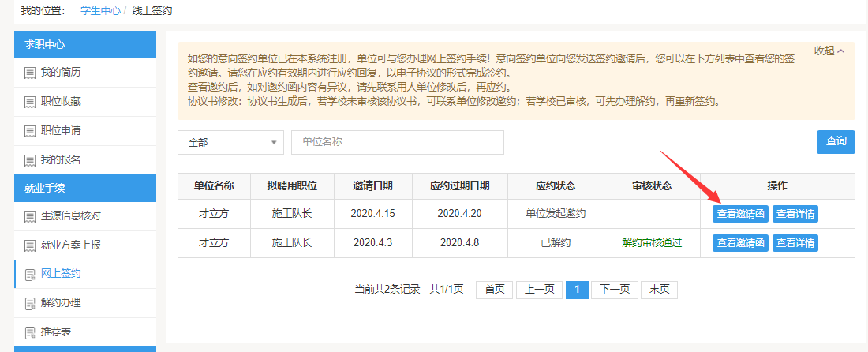Open the 全部 status filter dropdown

pyautogui.click(x=230, y=143)
